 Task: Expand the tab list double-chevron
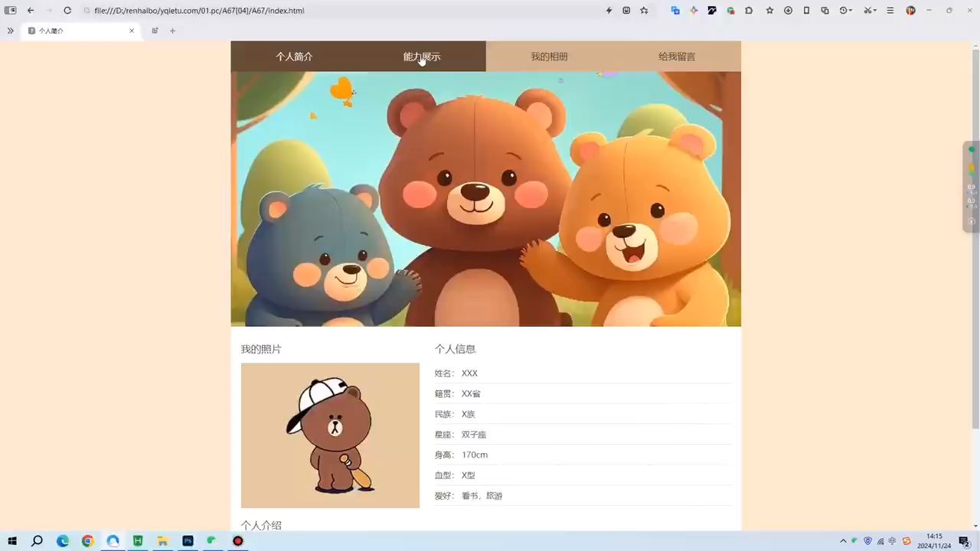(10, 31)
